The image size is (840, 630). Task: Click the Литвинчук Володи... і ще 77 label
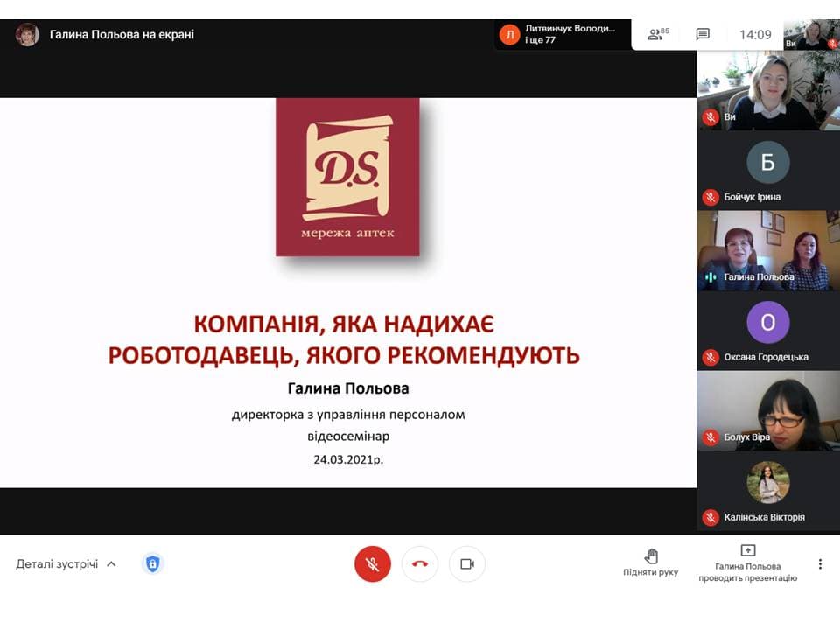pyautogui.click(x=570, y=34)
